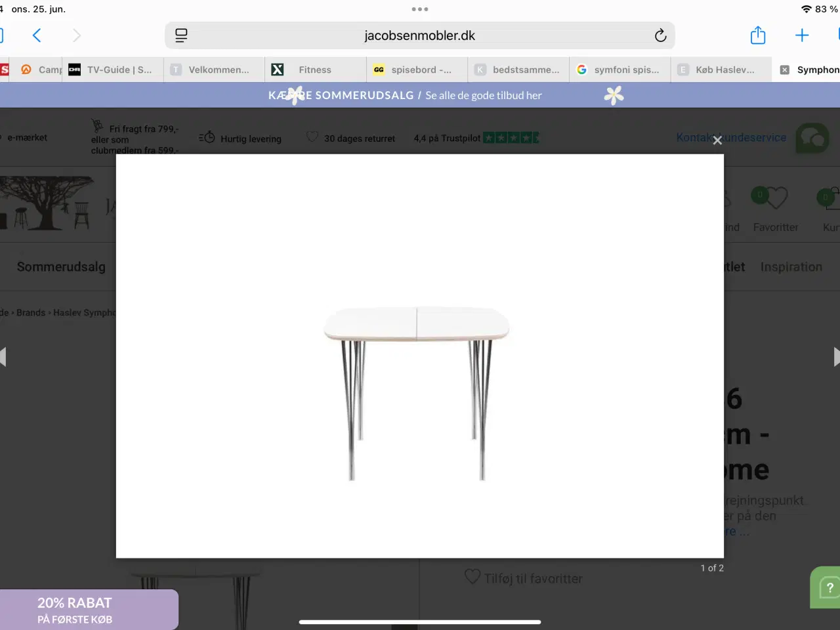Screen dimensions: 840x630
Task: Open the Inspiration menu item
Action: [x=791, y=267]
